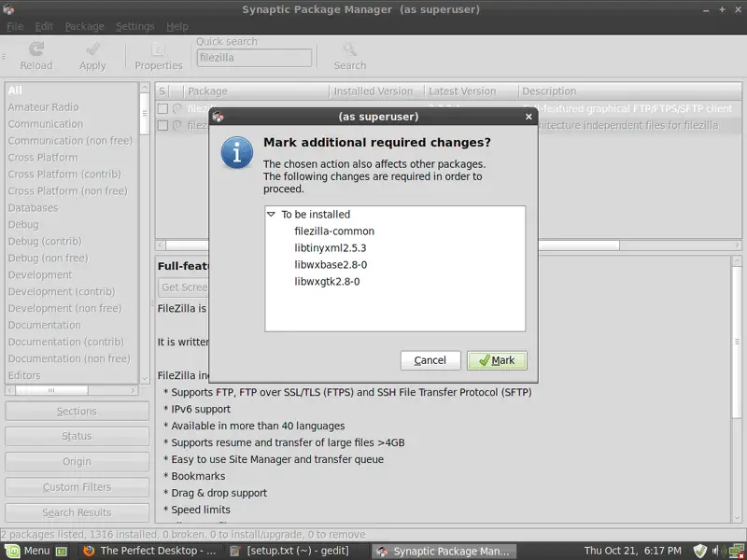Click the show desktop icon in the panel
The height and width of the screenshot is (560, 747).
tap(63, 551)
